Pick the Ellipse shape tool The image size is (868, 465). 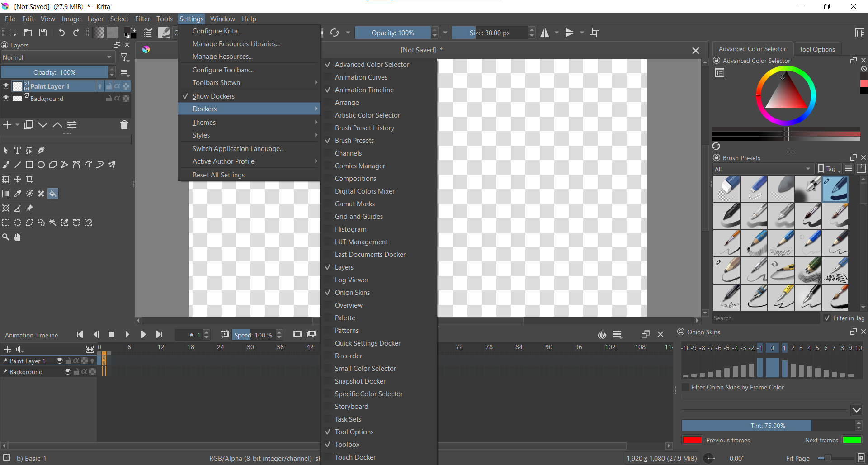41,165
